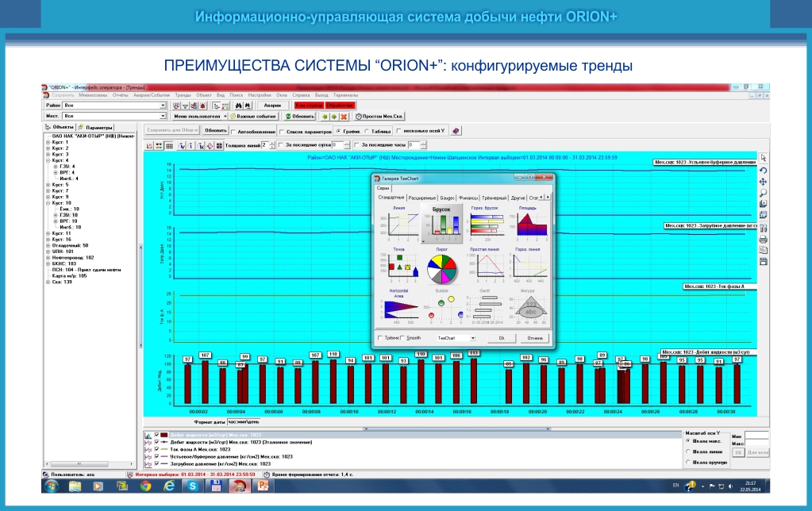Expand the Куст: 5 tree node
The height and width of the screenshot is (511, 812).
48,184
